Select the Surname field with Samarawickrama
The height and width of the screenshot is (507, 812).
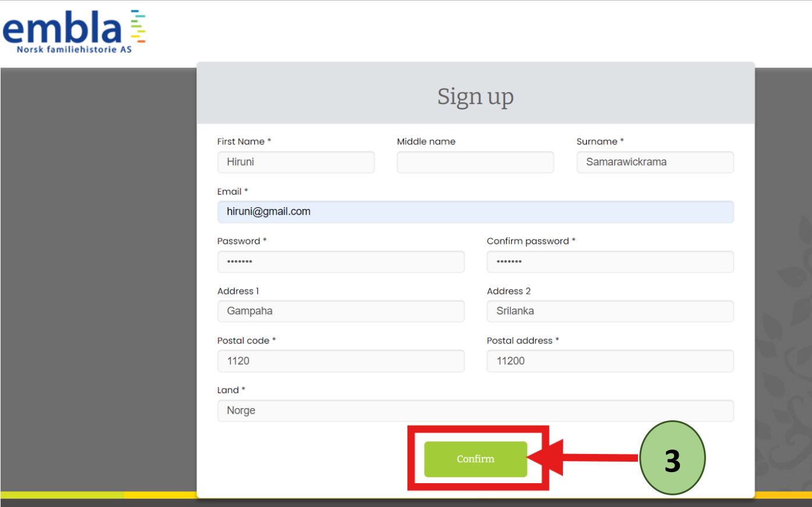tap(655, 162)
